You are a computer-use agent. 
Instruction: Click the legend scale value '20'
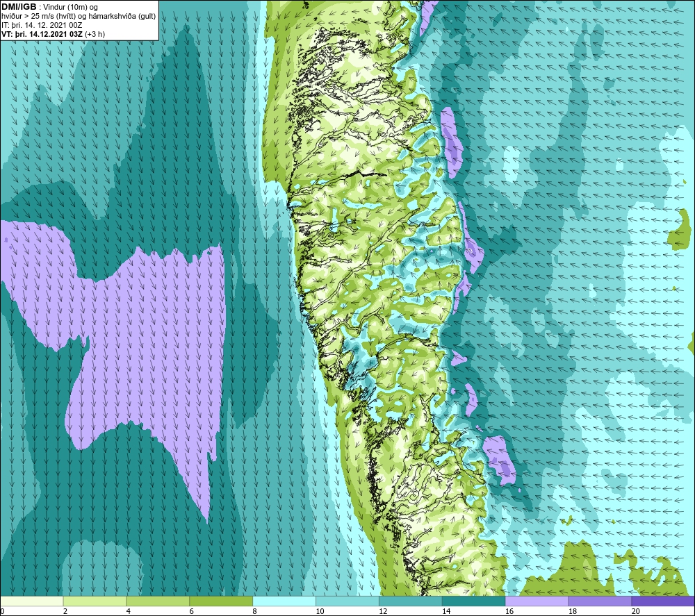point(635,611)
